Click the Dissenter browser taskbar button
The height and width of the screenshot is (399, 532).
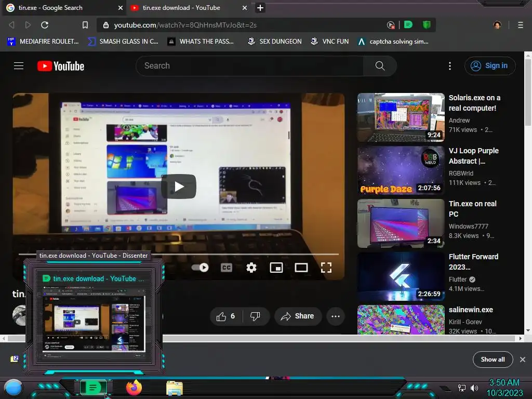94,388
